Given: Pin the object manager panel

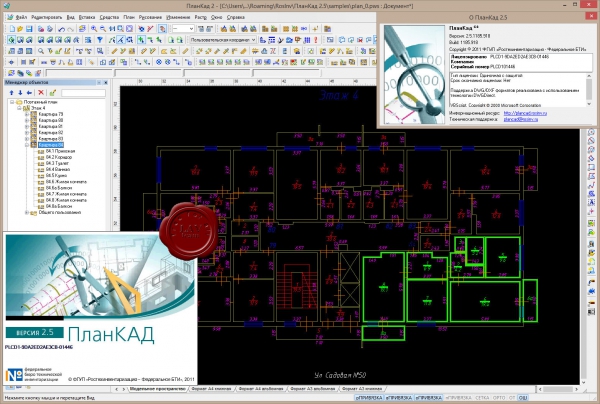Looking at the screenshot, I should point(99,82).
